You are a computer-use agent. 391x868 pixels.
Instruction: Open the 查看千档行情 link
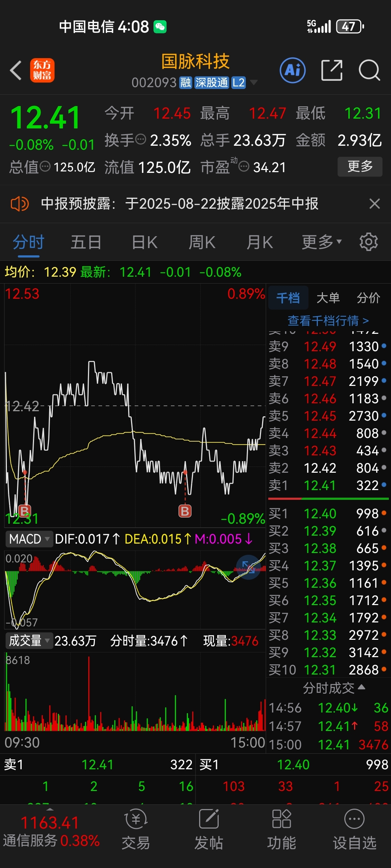tap(328, 320)
